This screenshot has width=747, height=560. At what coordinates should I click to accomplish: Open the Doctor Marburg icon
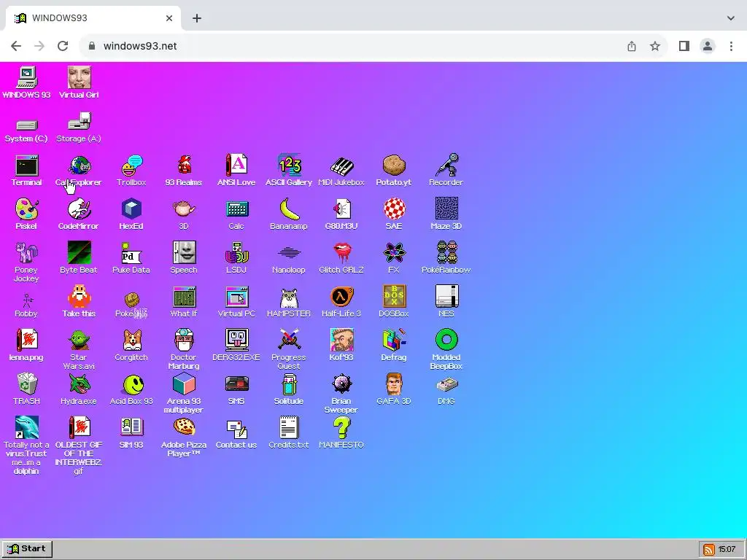184,341
